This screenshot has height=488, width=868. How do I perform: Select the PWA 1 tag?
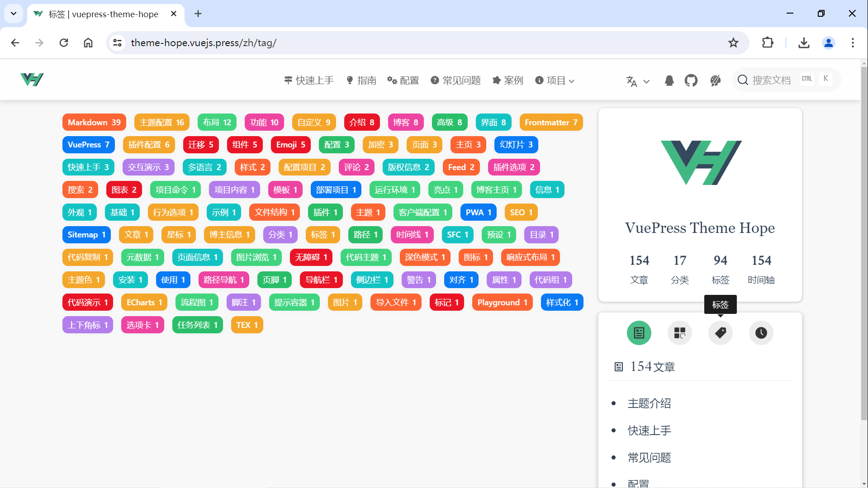coord(478,213)
